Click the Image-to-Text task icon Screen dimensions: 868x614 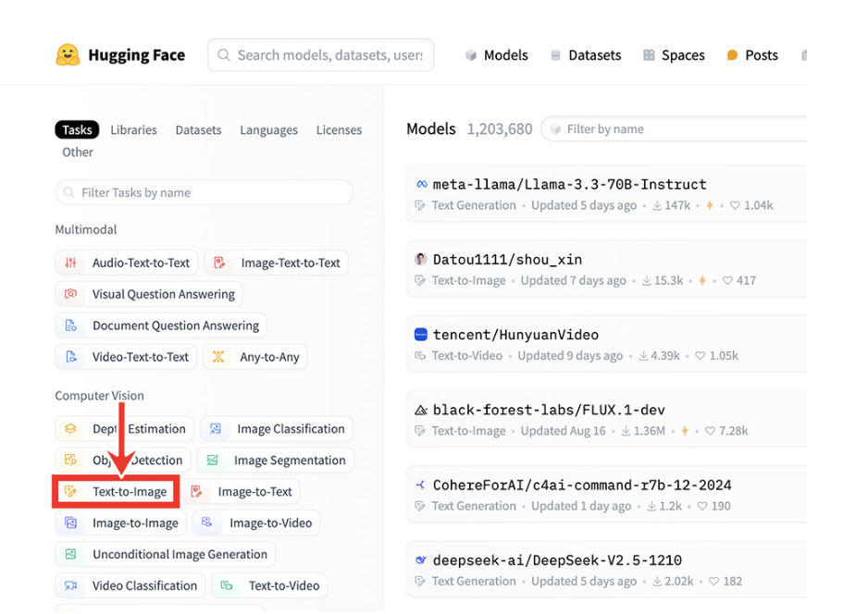(x=196, y=491)
